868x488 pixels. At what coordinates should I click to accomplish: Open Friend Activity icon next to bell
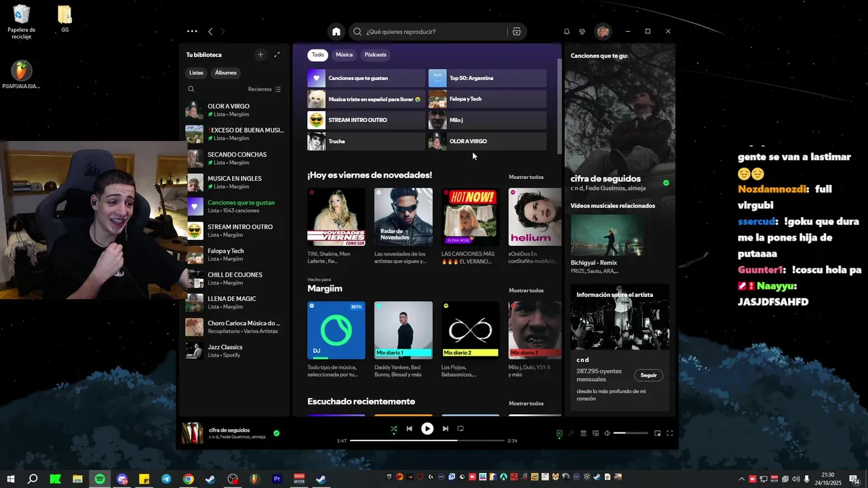coord(582,32)
